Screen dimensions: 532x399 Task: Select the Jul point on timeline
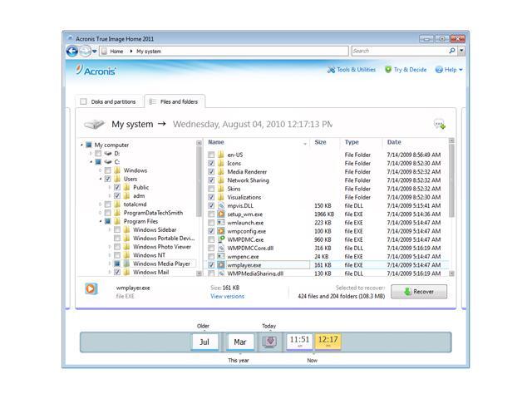coord(204,342)
